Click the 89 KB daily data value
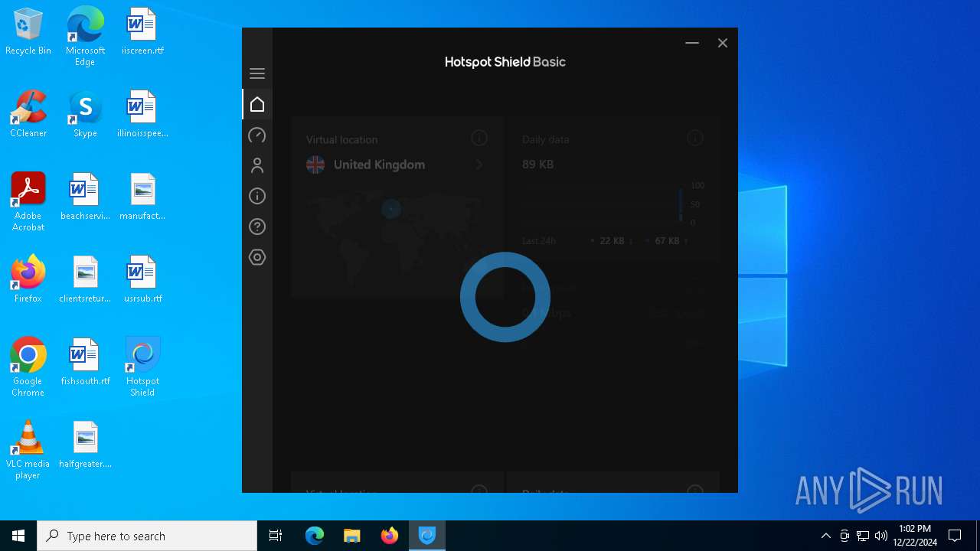Screen dimensions: 980x551 tap(537, 165)
